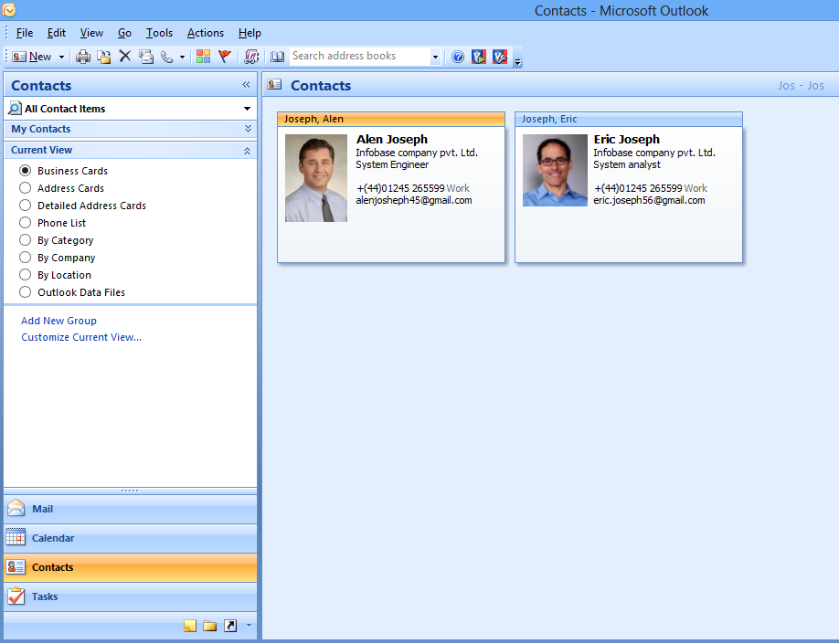
Task: Click the New contact button
Action: tap(32, 57)
